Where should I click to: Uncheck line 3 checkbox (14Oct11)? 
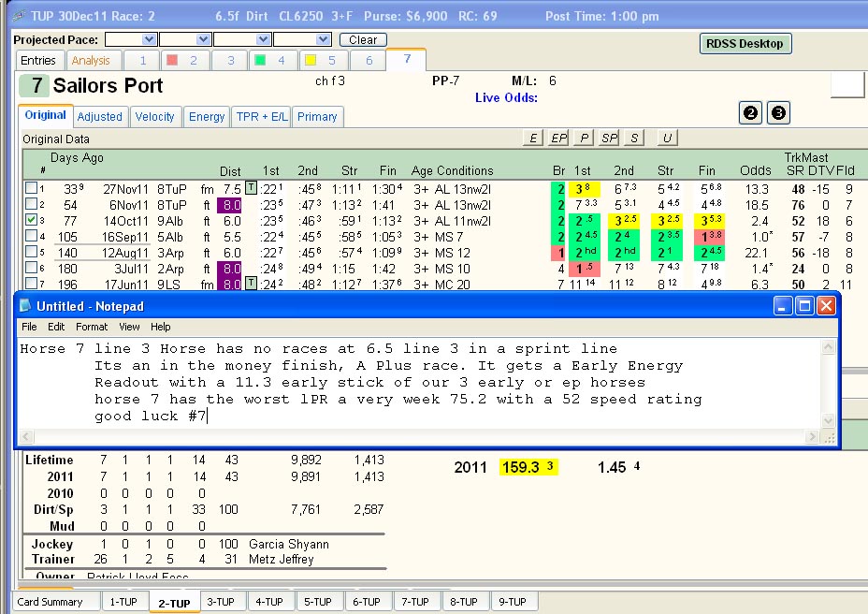tap(32, 219)
